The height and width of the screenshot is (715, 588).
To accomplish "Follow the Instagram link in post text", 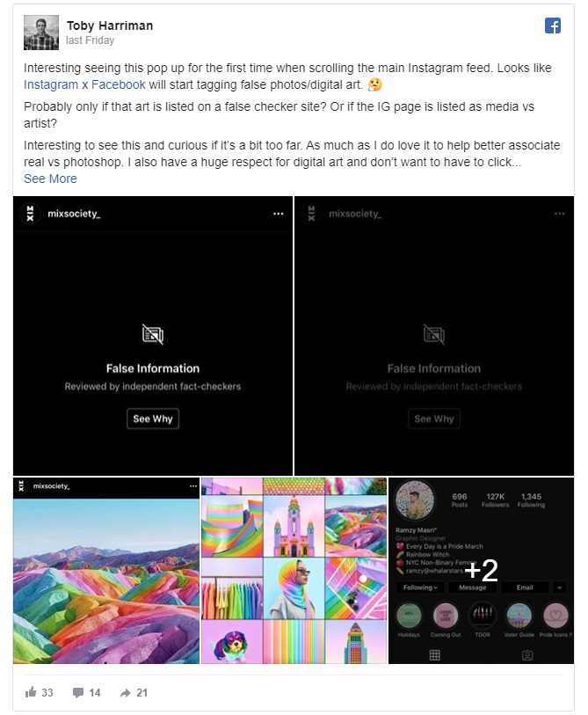I will [51, 84].
